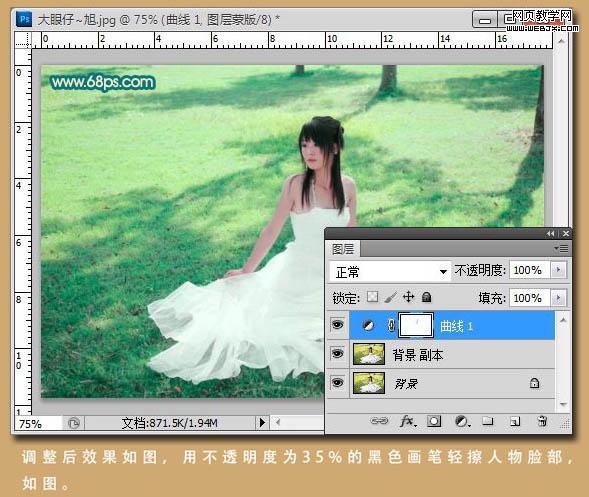The image size is (589, 497).
Task: Click the 75% zoom level field
Action: pyautogui.click(x=38, y=423)
